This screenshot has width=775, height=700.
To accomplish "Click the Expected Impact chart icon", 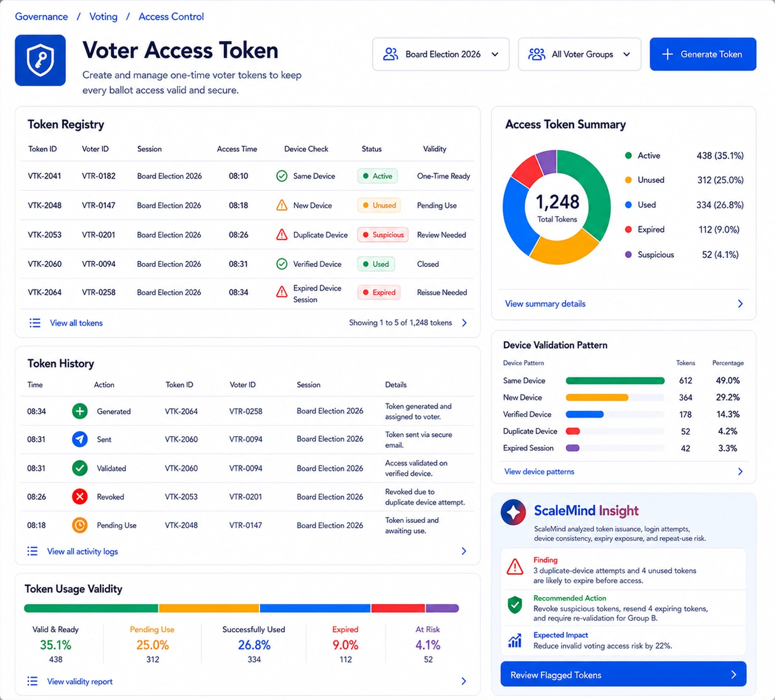I will point(515,641).
